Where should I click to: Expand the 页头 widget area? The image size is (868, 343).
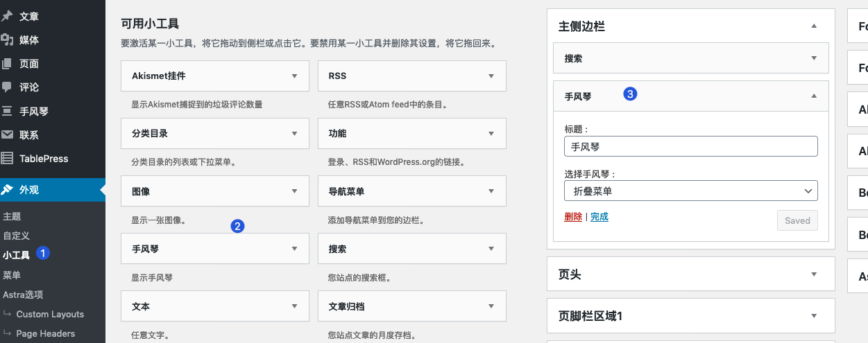pyautogui.click(x=815, y=274)
